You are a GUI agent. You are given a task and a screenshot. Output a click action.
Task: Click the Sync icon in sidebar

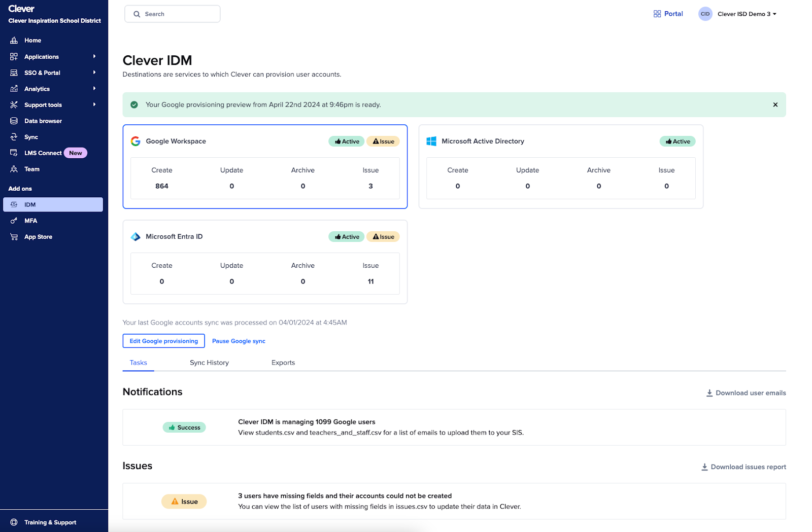[14, 137]
